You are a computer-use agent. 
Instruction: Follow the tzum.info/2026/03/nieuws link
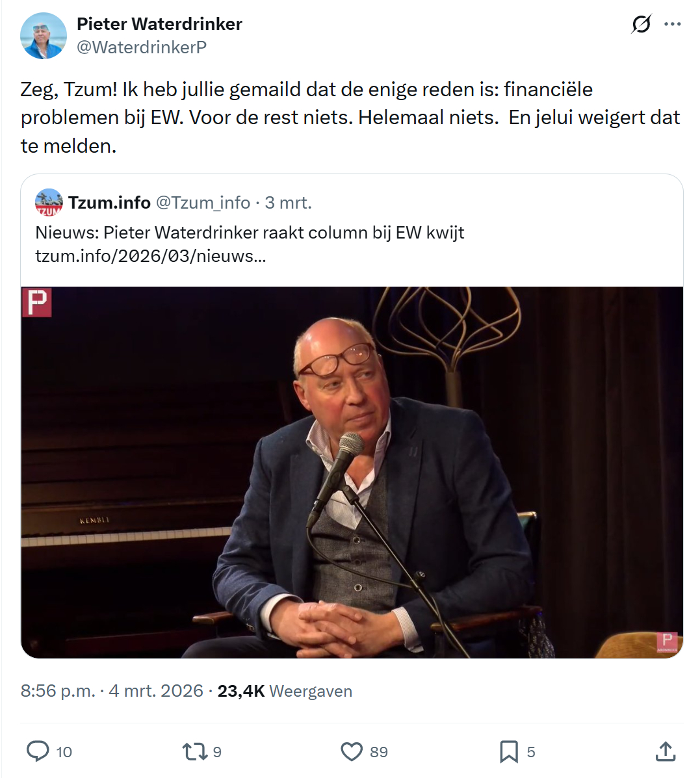point(151,256)
